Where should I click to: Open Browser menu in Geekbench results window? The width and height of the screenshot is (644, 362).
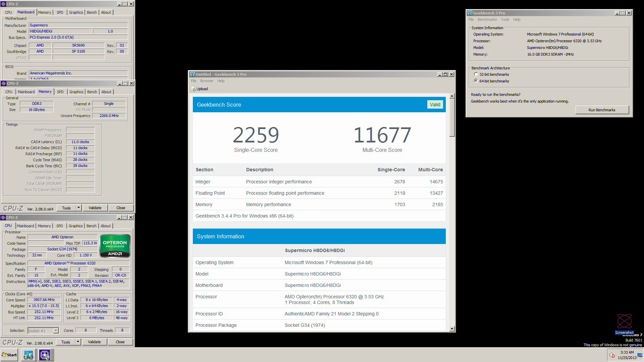[207, 81]
